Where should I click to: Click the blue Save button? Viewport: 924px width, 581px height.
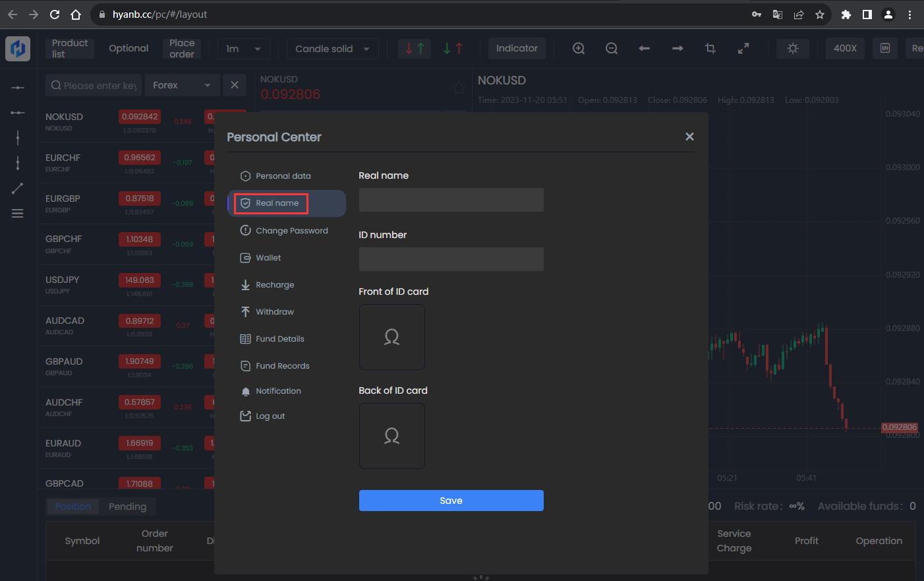point(451,501)
